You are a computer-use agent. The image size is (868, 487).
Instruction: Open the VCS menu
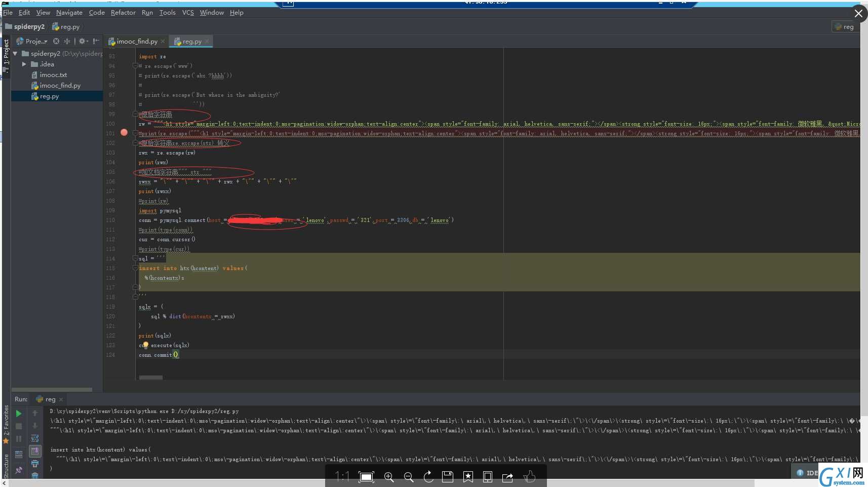coord(188,13)
